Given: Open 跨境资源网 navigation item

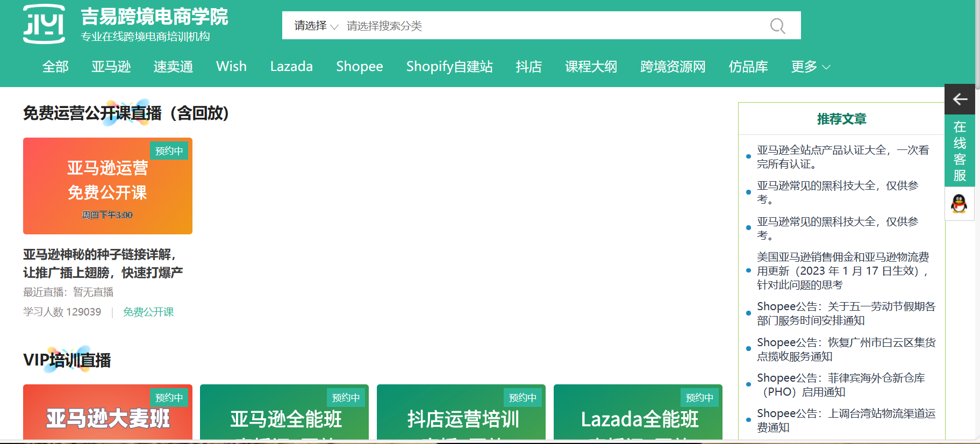Looking at the screenshot, I should point(673,67).
